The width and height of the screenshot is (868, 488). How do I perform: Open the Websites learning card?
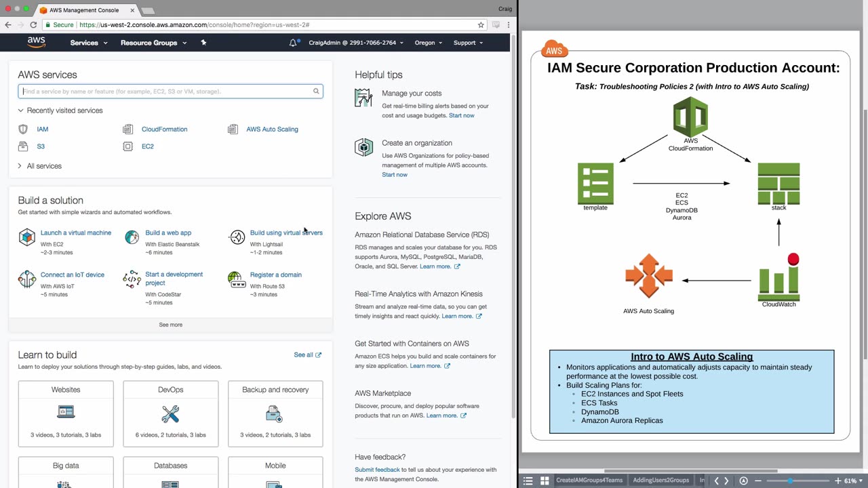[66, 414]
